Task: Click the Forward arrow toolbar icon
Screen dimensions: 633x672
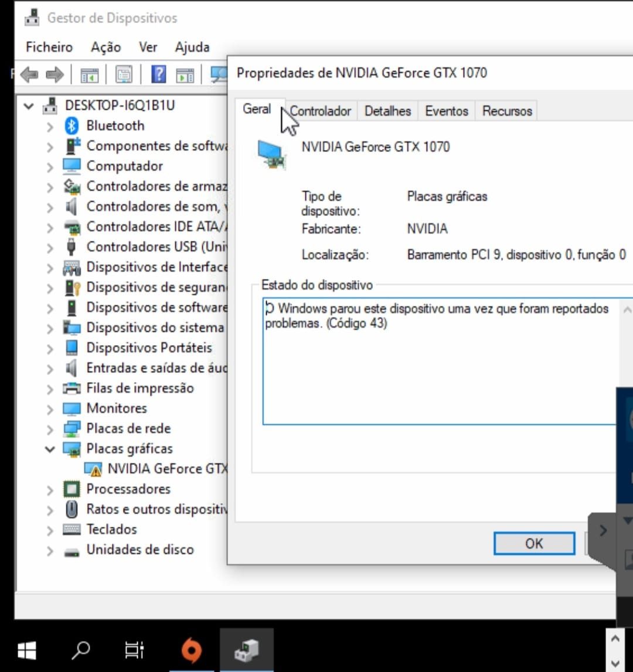Action: coord(55,75)
